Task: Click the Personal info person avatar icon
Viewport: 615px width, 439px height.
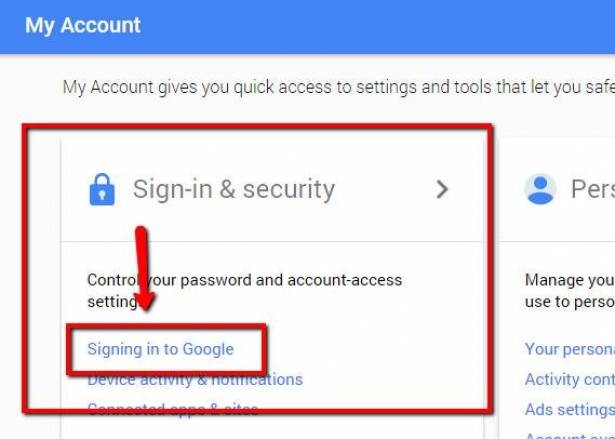Action: (540, 189)
